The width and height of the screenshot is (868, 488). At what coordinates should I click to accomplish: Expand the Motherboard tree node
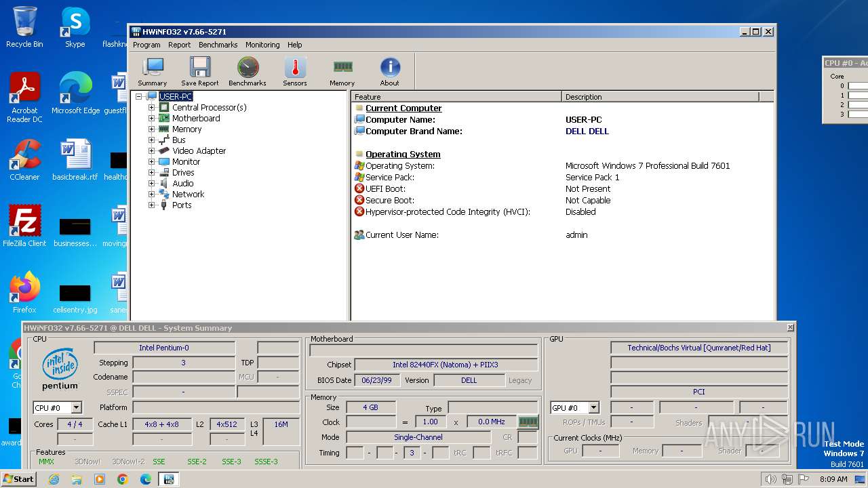[152, 118]
